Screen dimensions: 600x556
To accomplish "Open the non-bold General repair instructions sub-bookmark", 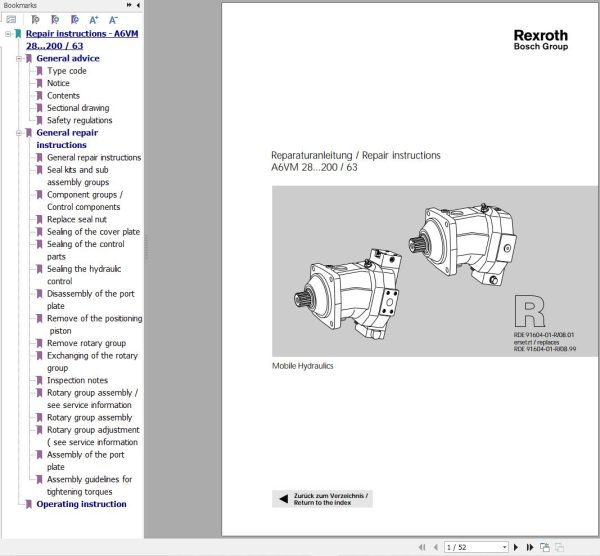I will [94, 158].
